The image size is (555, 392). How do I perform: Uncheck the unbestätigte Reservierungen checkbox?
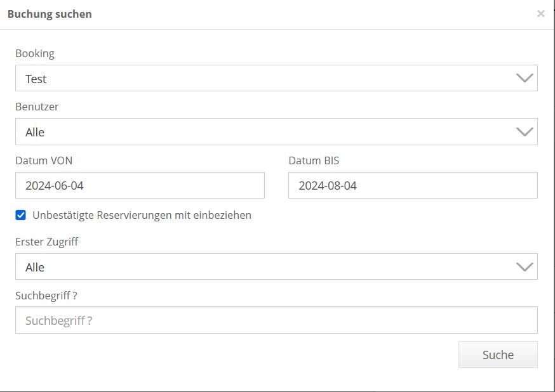tap(21, 215)
